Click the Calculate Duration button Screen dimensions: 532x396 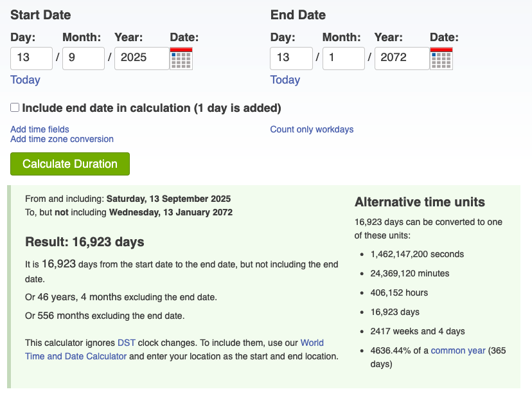pyautogui.click(x=70, y=164)
